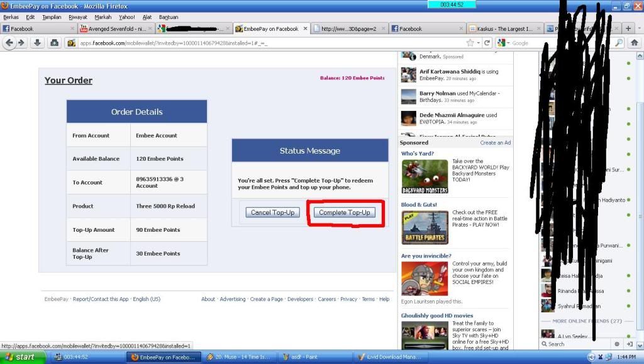Click the Report/Contact this App link
Viewport: 644px width, 364px height.
pos(101,299)
